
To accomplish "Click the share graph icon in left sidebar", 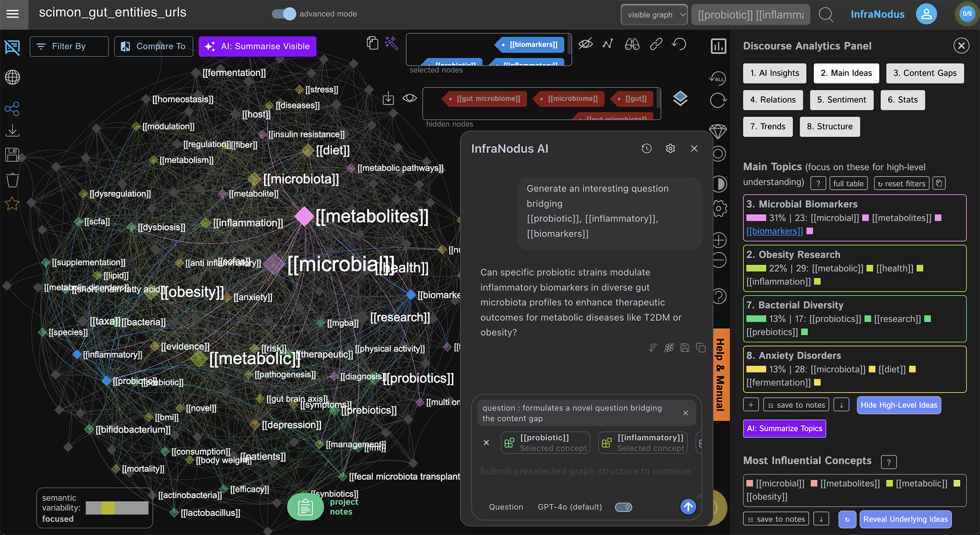I will [x=12, y=108].
